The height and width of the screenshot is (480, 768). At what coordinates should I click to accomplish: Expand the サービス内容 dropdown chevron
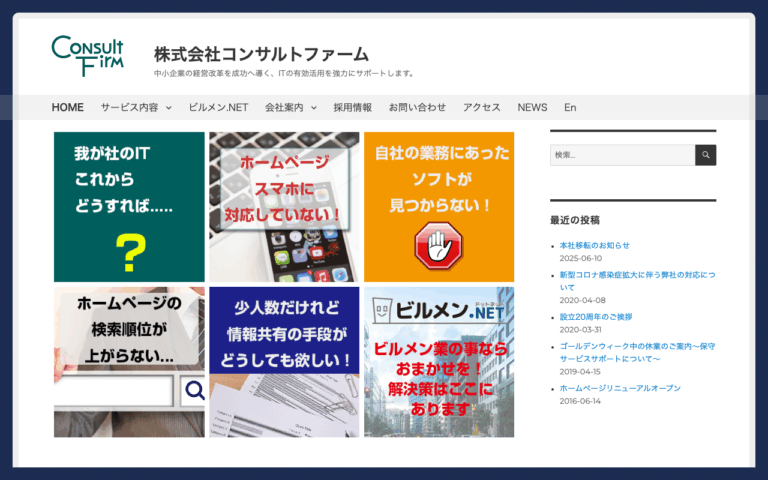[168, 108]
